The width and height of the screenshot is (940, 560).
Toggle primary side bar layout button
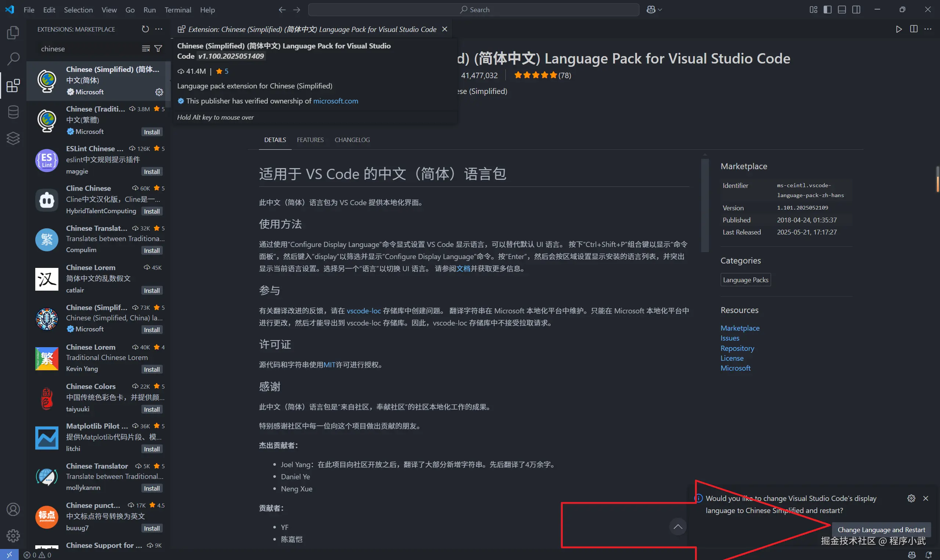828,10
